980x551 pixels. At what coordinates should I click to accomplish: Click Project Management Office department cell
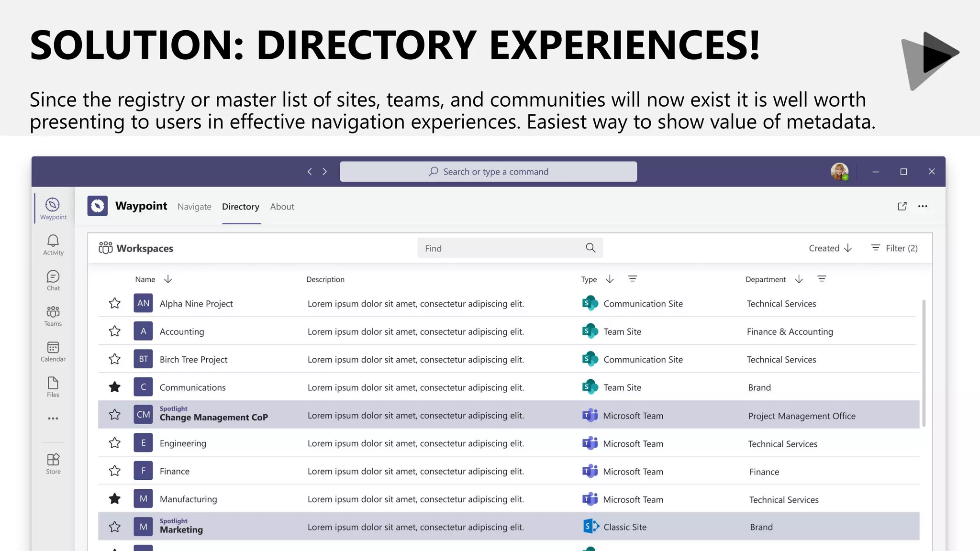[x=802, y=416]
